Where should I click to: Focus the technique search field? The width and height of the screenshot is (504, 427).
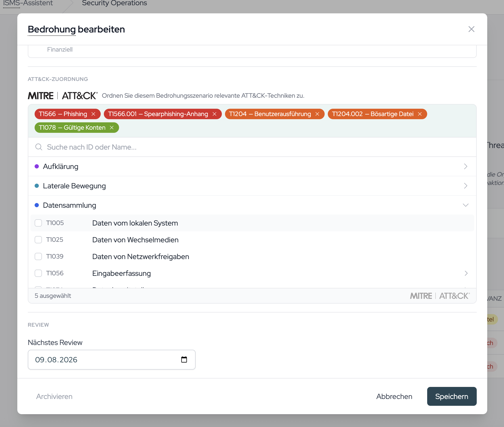click(252, 147)
